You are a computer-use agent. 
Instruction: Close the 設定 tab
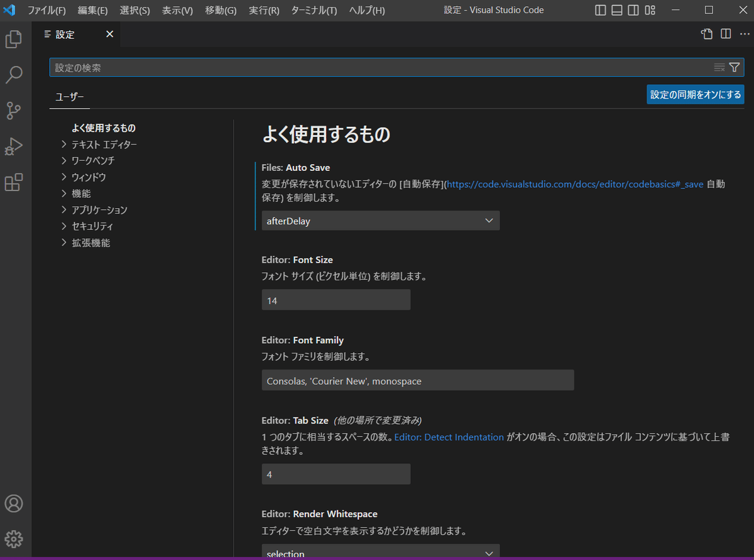coord(109,34)
